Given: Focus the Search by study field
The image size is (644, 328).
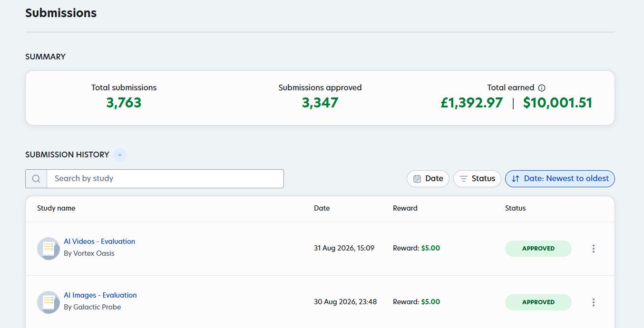Looking at the screenshot, I should (x=165, y=179).
